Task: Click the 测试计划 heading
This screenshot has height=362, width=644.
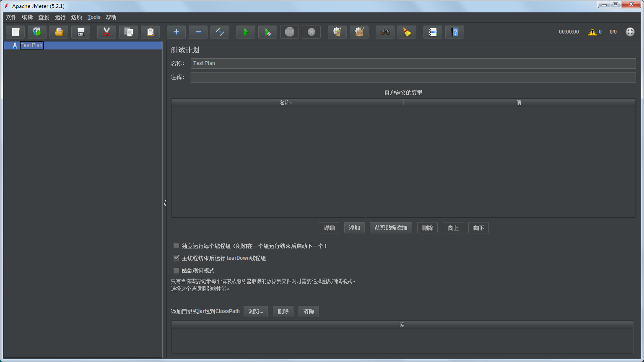Action: pos(185,50)
